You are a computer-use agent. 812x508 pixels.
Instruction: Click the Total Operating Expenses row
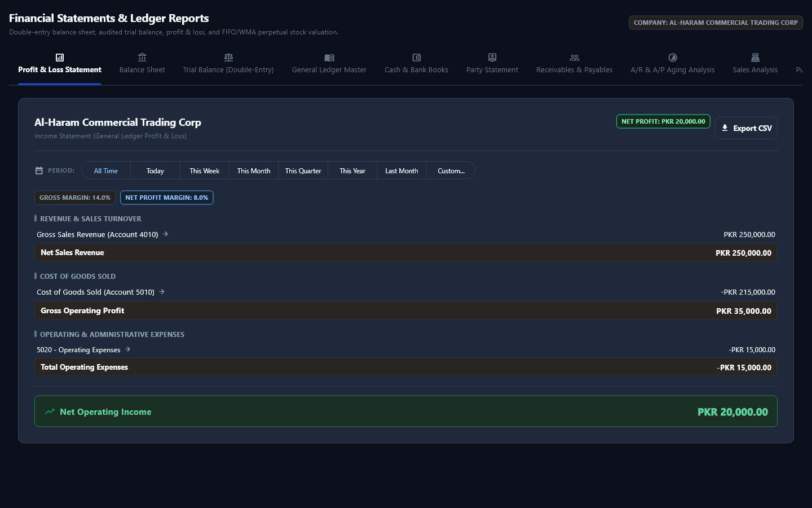point(406,367)
